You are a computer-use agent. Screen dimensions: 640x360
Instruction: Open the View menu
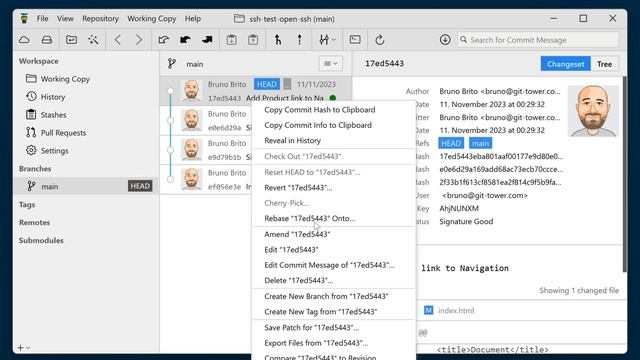click(65, 19)
